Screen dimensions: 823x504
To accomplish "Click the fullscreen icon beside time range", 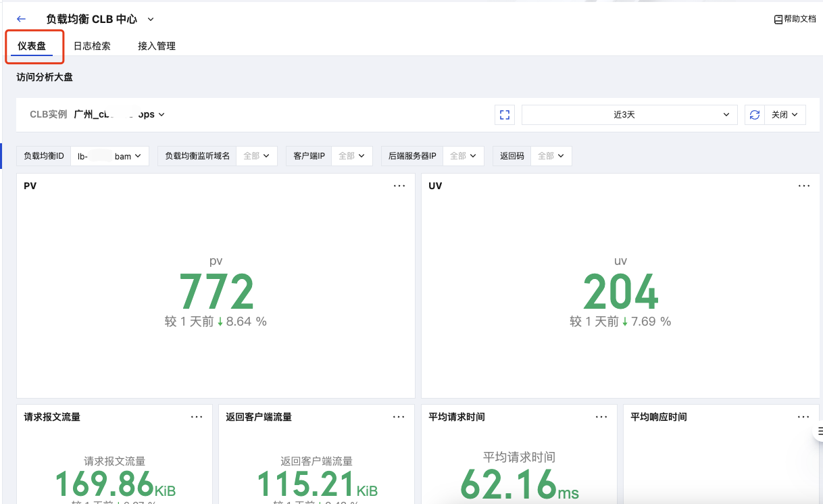I will (504, 115).
